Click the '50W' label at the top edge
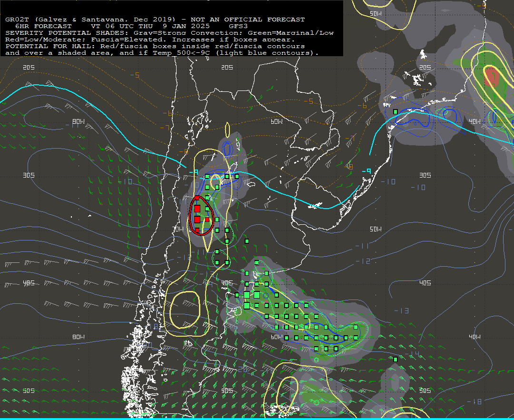Screen dimensions: 514x420 coord(376,13)
